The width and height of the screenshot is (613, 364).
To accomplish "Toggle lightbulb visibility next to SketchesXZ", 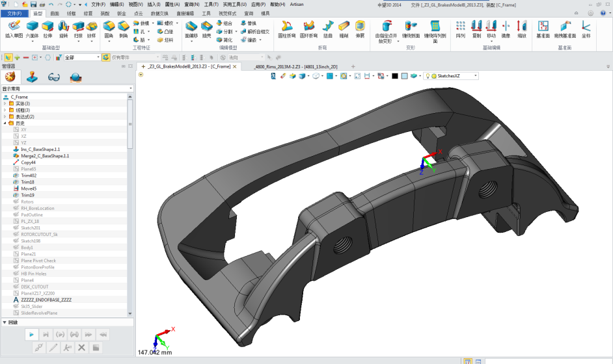I will pyautogui.click(x=428, y=76).
